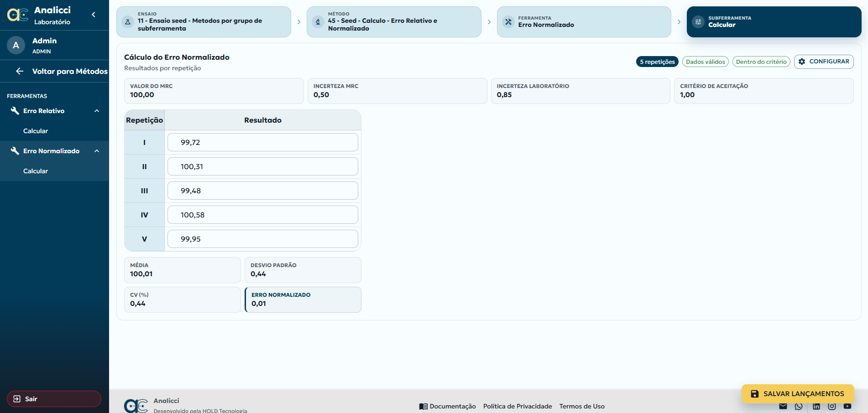Click chevron between Método and Ferramenta breadcrumbs
Image resolution: width=868 pixels, height=413 pixels.
click(x=489, y=22)
